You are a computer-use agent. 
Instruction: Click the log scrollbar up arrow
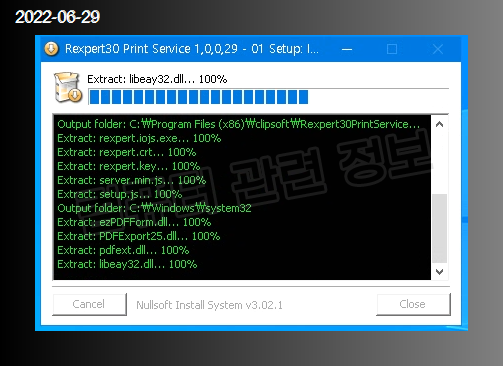click(x=440, y=124)
